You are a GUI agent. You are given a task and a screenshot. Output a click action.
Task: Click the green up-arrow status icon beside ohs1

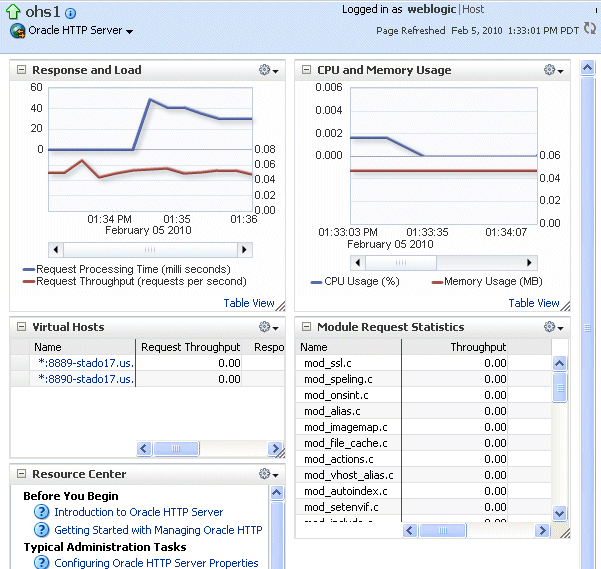click(14, 12)
